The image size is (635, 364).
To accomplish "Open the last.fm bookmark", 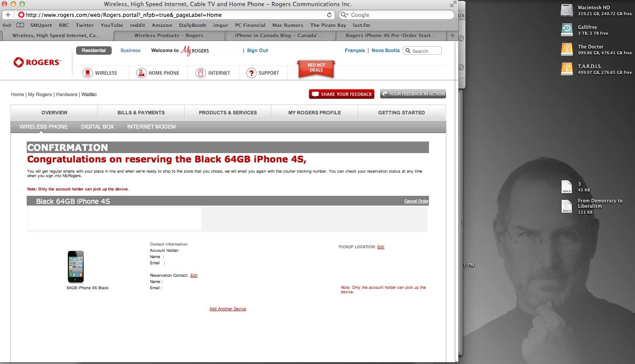I will [361, 25].
